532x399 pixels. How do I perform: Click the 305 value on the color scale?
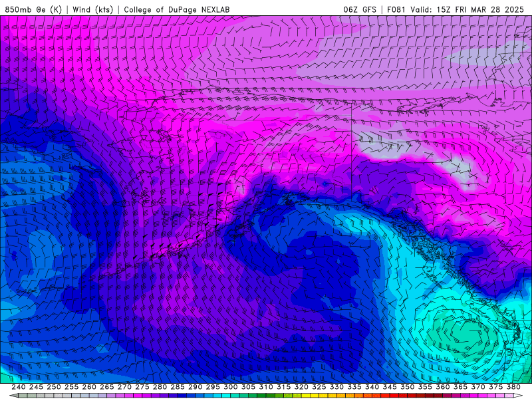click(248, 387)
